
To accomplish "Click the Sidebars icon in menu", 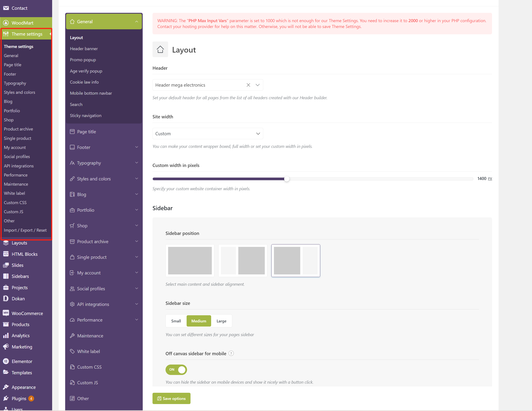I will coord(6,276).
